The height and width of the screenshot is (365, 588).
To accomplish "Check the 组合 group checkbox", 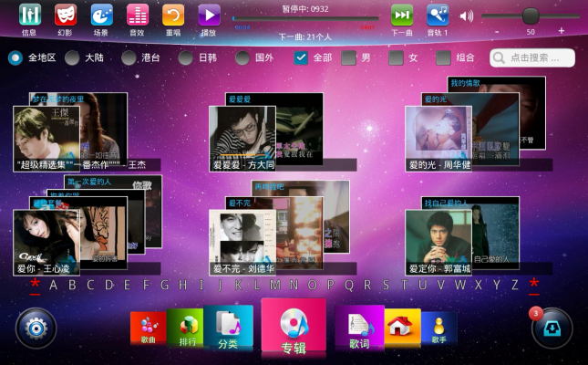I will [443, 57].
